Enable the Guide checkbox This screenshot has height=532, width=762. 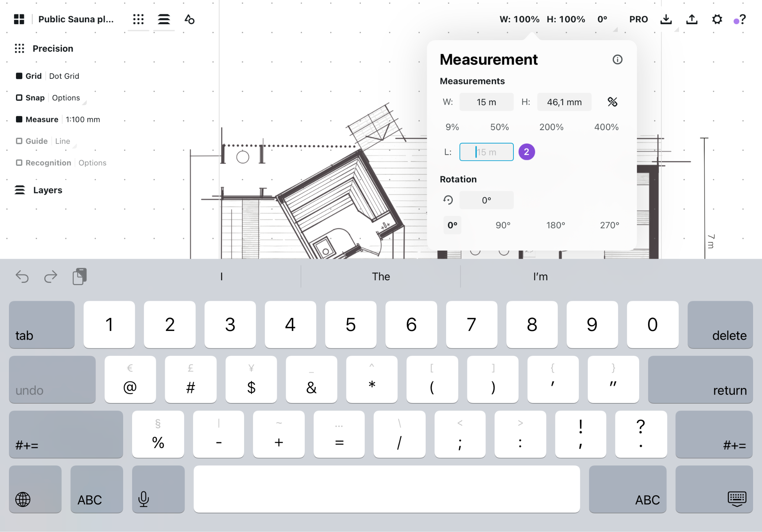click(x=19, y=141)
